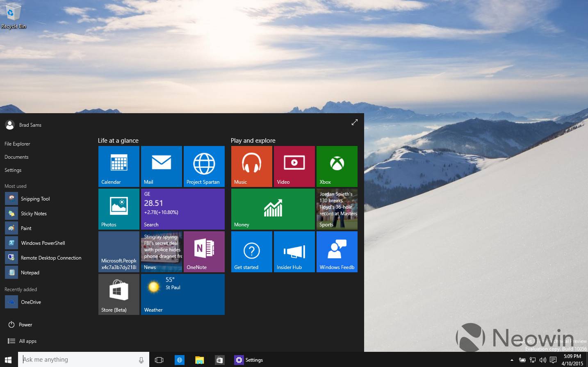The width and height of the screenshot is (588, 367).
Task: Click the 'Life at a glance' group heading
Action: [118, 141]
